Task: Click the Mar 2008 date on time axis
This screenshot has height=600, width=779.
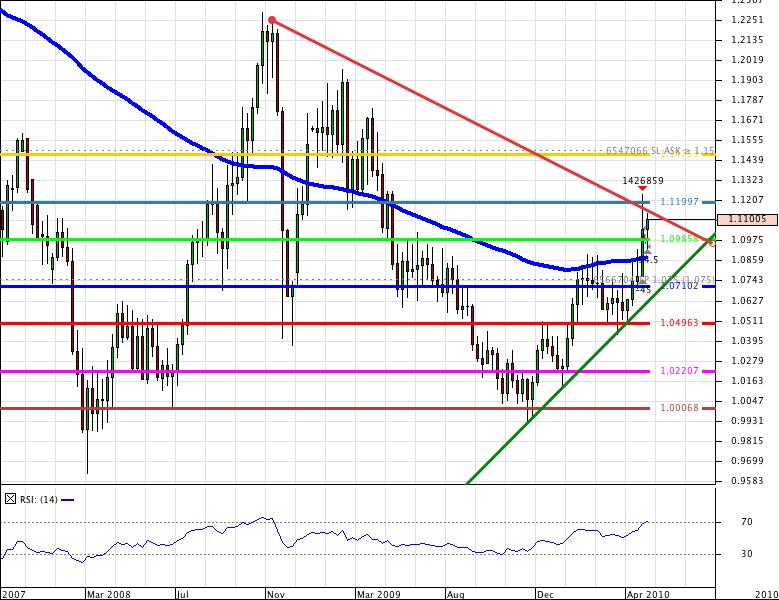Action: pos(107,594)
